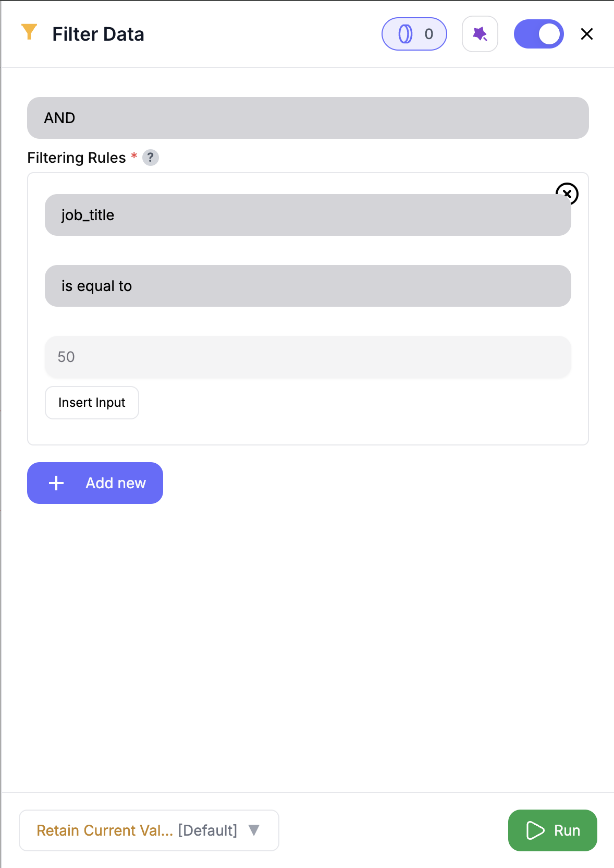The height and width of the screenshot is (868, 614).
Task: Click the Filter Data funnel icon
Action: click(30, 33)
